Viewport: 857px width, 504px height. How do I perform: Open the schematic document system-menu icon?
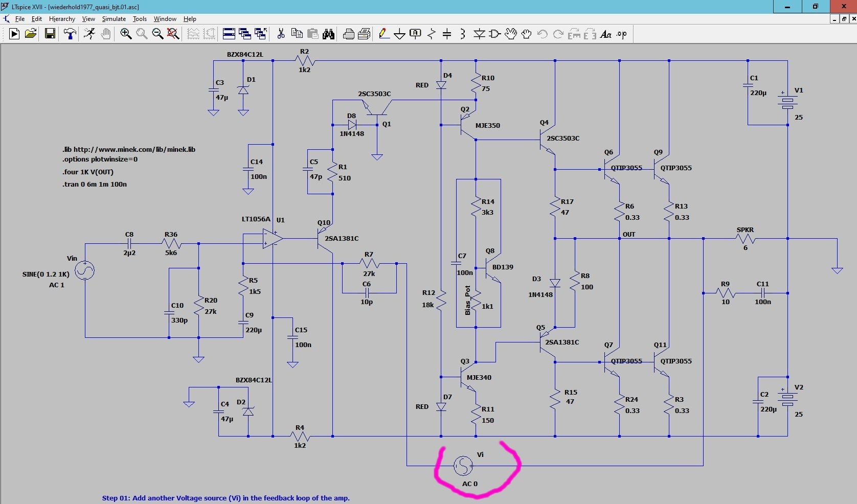6,19
